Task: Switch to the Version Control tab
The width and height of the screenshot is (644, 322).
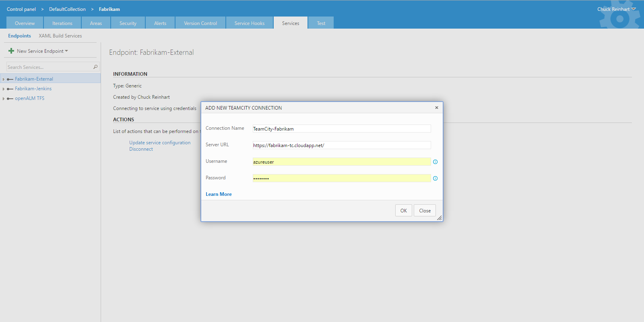Action: (x=200, y=23)
